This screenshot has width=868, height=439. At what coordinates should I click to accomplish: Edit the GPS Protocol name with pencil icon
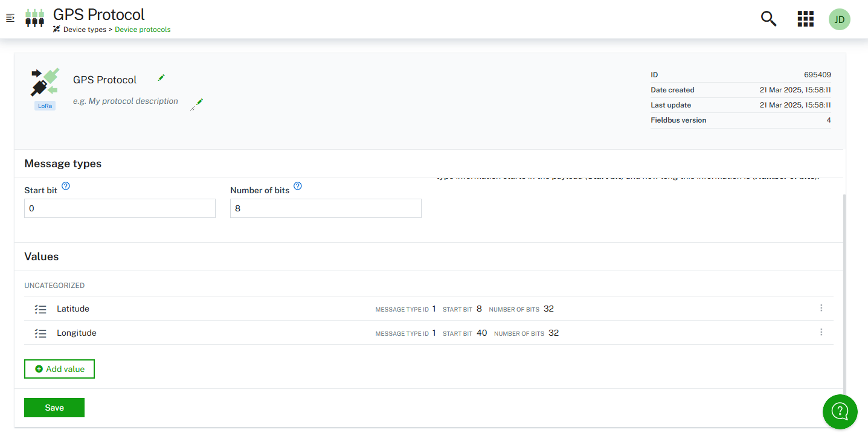click(161, 77)
